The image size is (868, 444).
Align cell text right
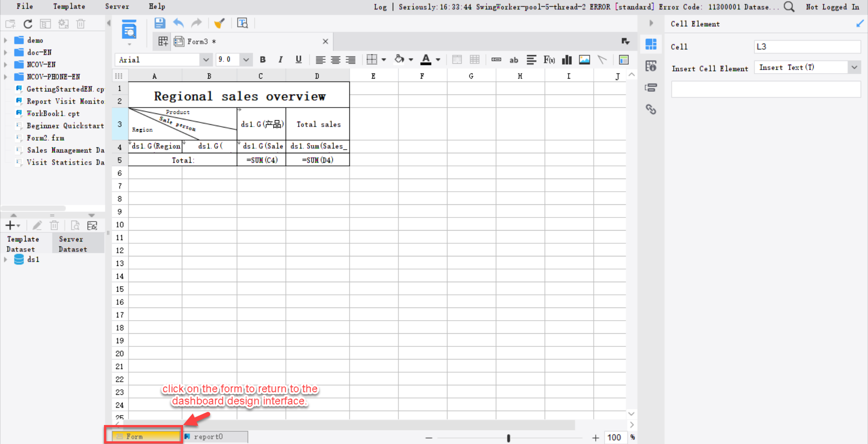[350, 60]
